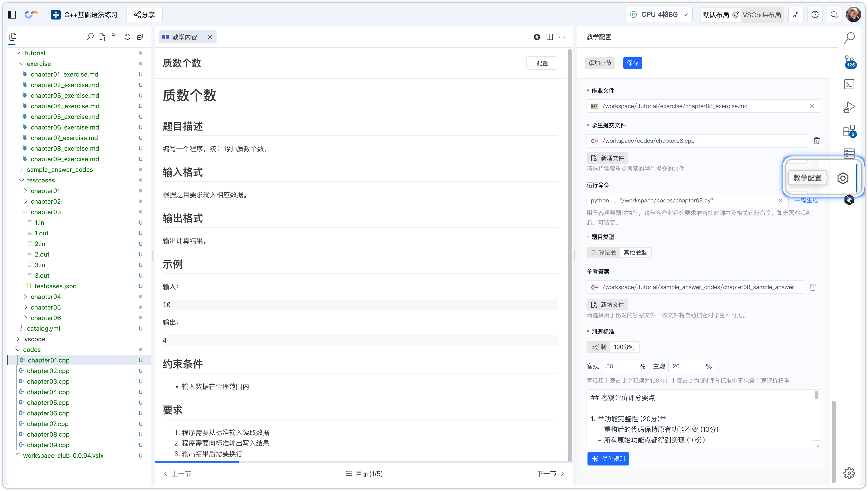
Task: Save the teaching configuration
Action: (x=632, y=63)
